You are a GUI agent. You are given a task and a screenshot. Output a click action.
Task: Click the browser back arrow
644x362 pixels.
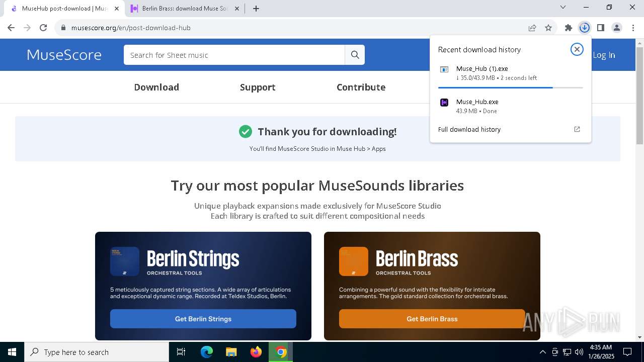(11, 28)
